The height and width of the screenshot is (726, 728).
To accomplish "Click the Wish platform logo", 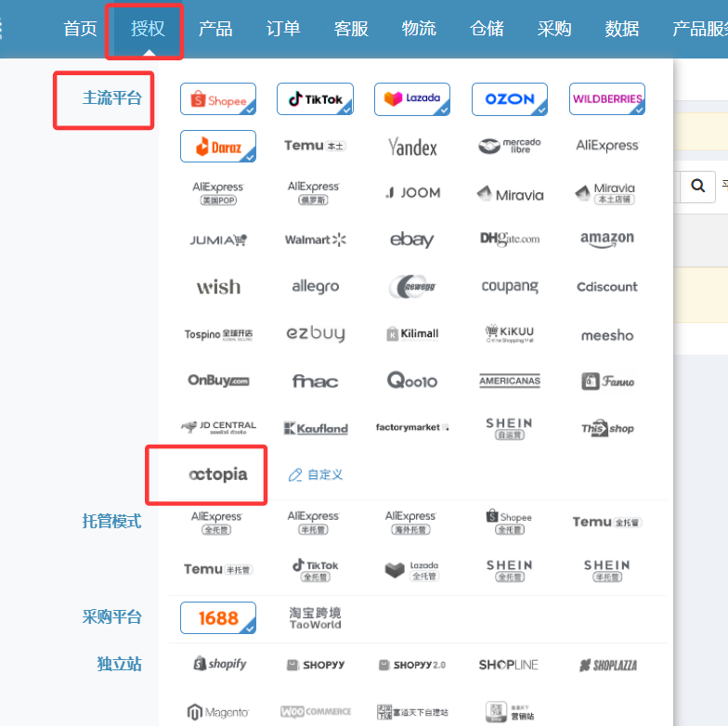I will tap(218, 287).
